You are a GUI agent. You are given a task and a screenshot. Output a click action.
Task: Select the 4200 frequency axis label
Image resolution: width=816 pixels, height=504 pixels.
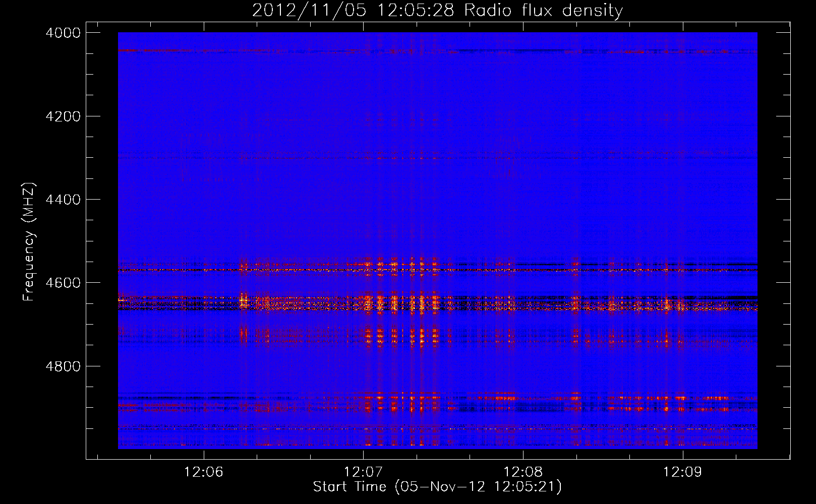(63, 116)
